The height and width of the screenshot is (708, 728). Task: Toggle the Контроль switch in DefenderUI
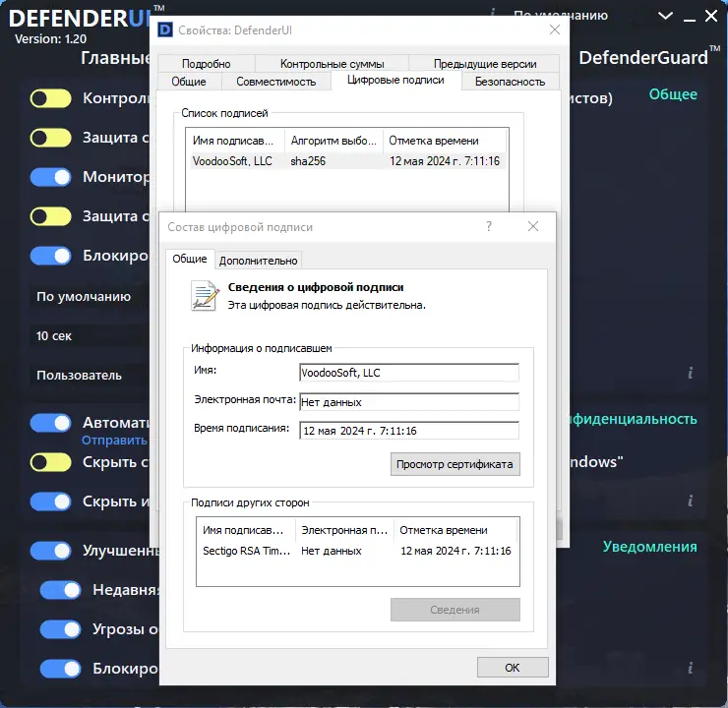(50, 98)
